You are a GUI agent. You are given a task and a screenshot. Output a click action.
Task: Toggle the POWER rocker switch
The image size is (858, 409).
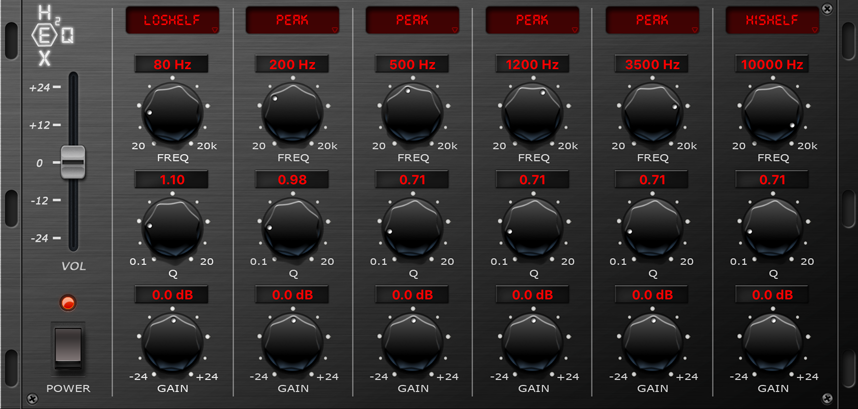click(68, 346)
